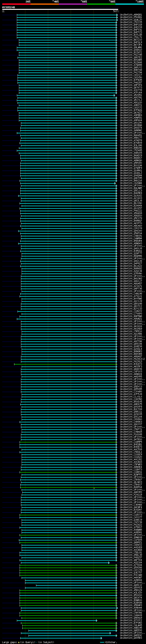The width and height of the screenshot is (146, 644).
Task: Click the orange ~40% identity legend segment
Action: 45,4
